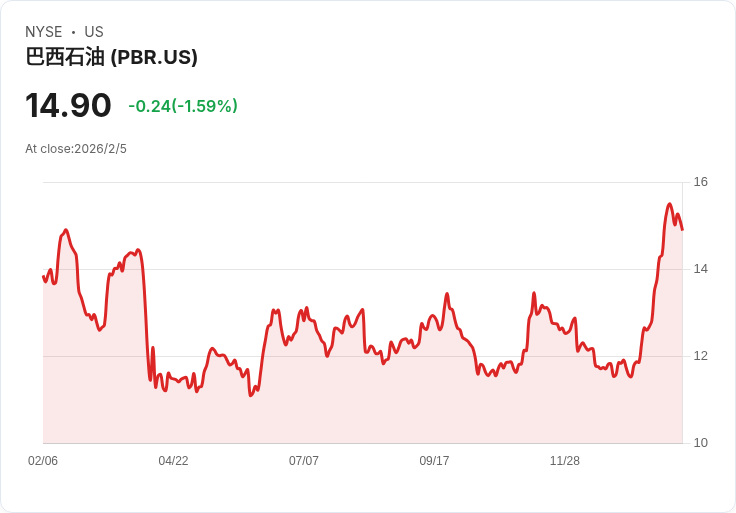
Task: Click the 04/22 date axis label
Action: 173,460
